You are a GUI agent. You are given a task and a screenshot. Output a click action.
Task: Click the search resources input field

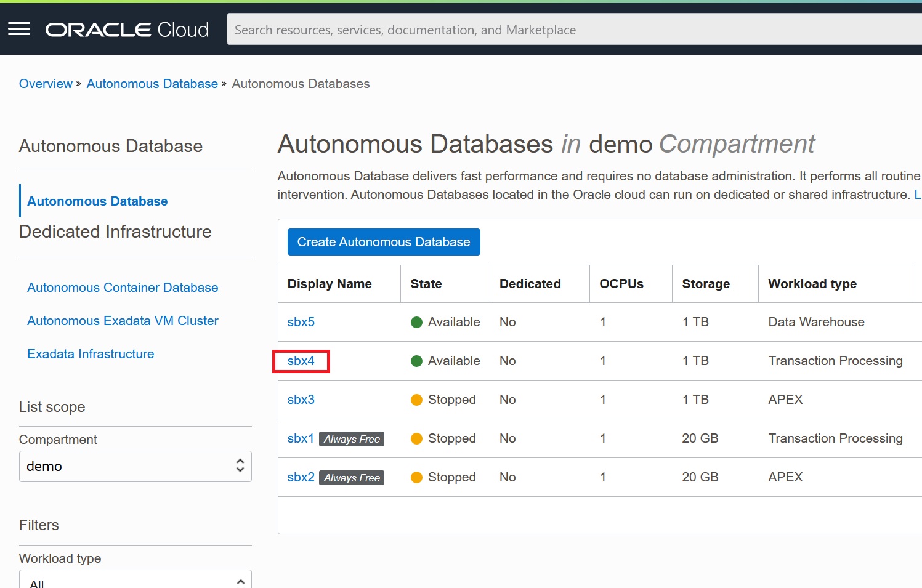[573, 30]
